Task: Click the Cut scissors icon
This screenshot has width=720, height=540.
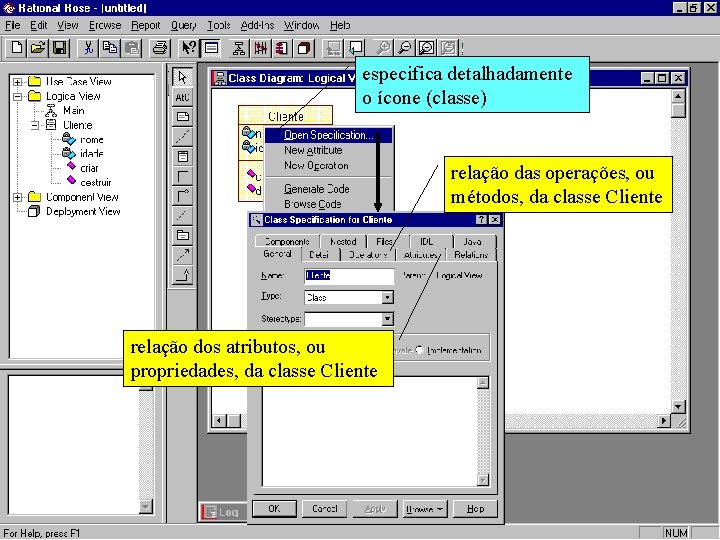Action: (88, 48)
